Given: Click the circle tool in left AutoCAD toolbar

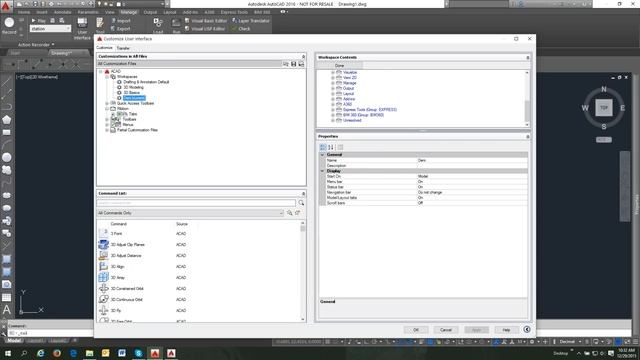Looking at the screenshot, I should [x=7, y=158].
